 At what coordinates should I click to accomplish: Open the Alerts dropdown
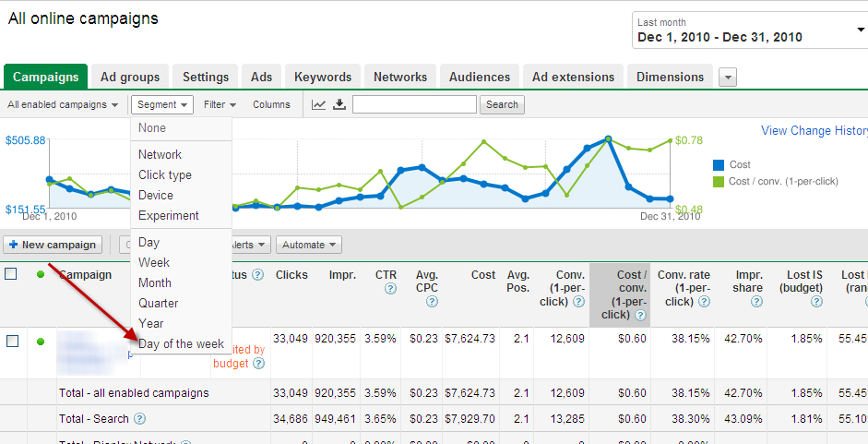[x=252, y=245]
